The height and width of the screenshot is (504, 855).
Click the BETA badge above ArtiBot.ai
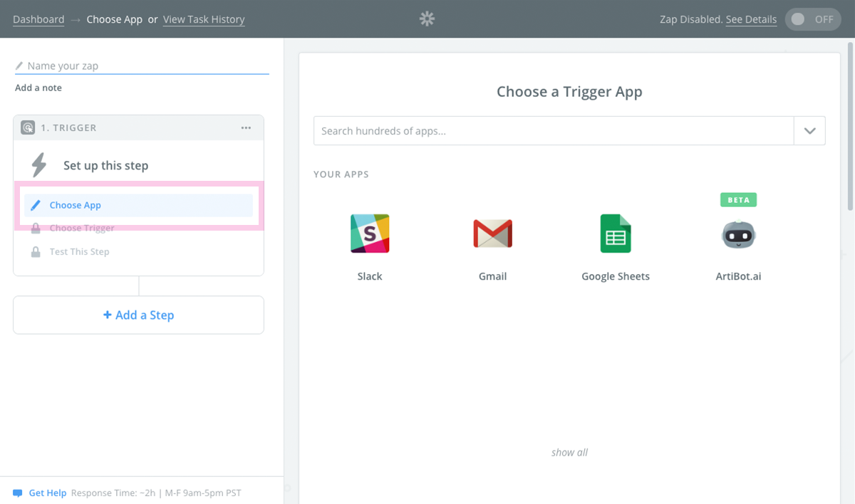click(738, 199)
